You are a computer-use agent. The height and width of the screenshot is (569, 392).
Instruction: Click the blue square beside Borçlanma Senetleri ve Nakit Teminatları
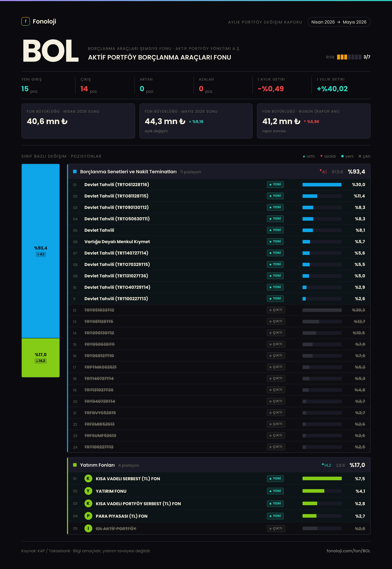(x=75, y=171)
